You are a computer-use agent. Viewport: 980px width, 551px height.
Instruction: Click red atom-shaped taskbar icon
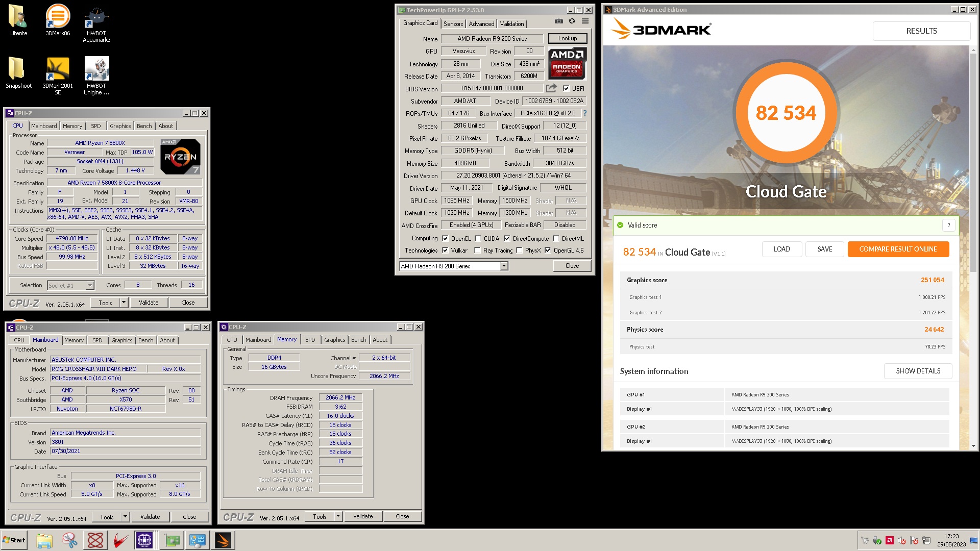(95, 540)
